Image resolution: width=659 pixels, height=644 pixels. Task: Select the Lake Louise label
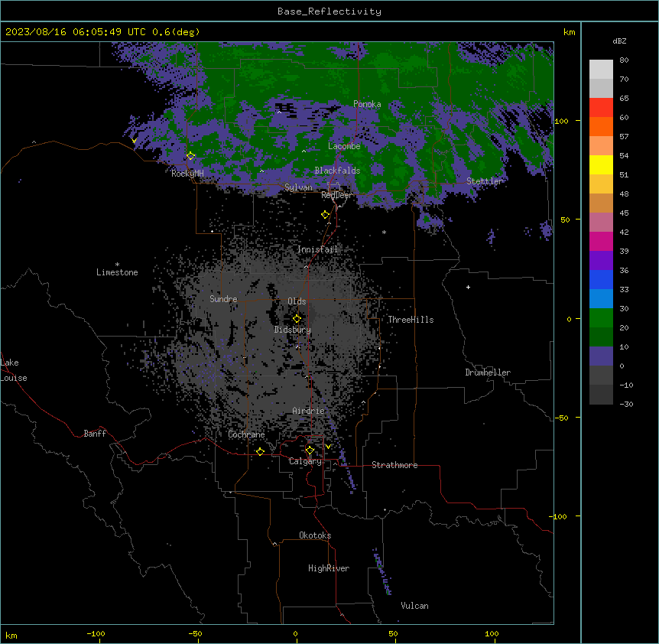coord(14,370)
